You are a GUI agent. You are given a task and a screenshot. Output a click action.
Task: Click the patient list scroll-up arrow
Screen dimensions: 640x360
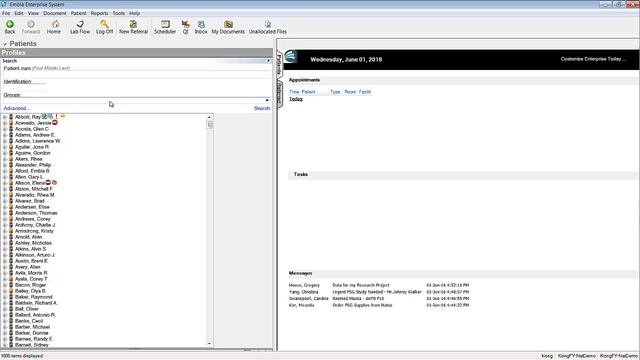click(x=209, y=117)
